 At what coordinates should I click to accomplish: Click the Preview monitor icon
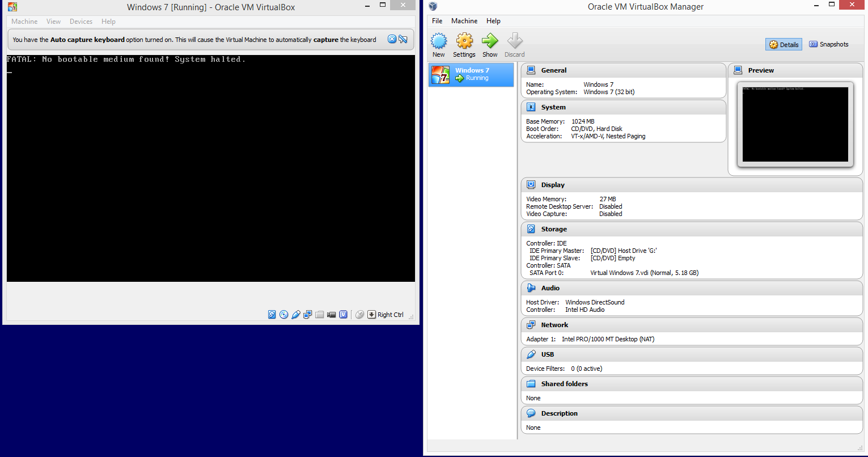point(738,70)
